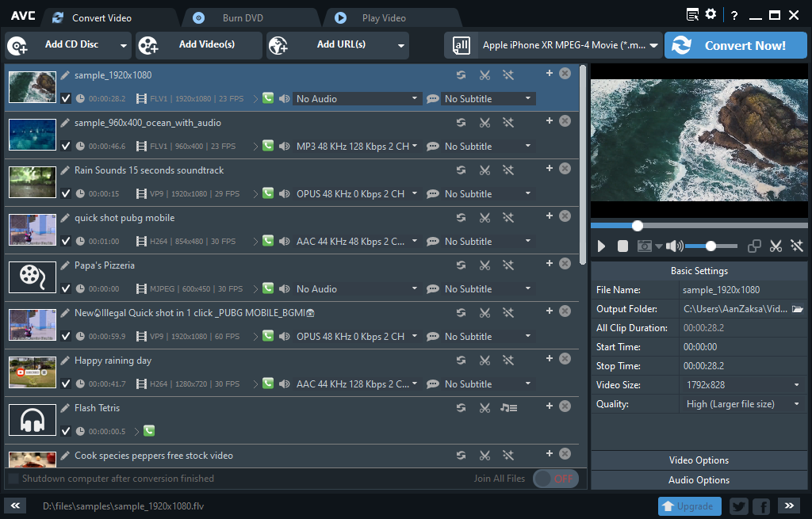The height and width of the screenshot is (519, 812).
Task: Click Convert Now! button
Action: [x=735, y=45]
